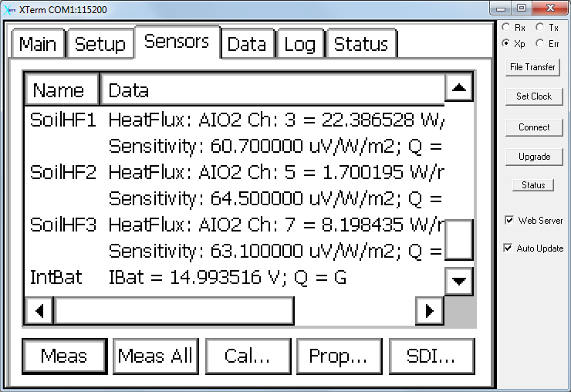Open the Prop... properties button
The width and height of the screenshot is (571, 392).
[x=339, y=356]
